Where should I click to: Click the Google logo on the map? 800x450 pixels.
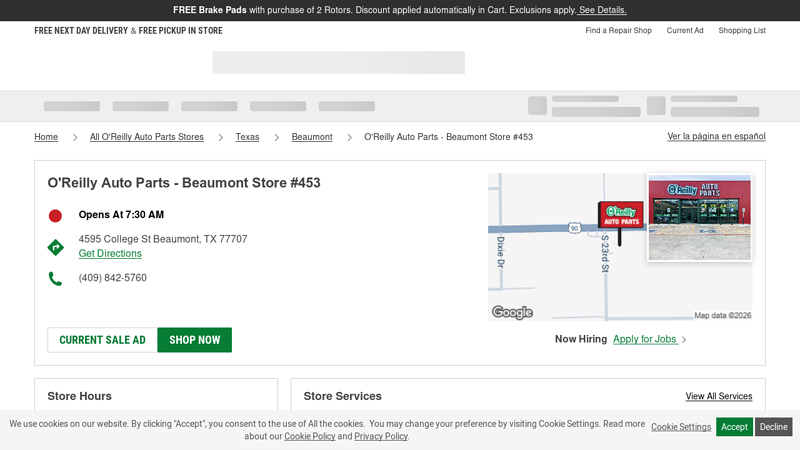click(512, 312)
